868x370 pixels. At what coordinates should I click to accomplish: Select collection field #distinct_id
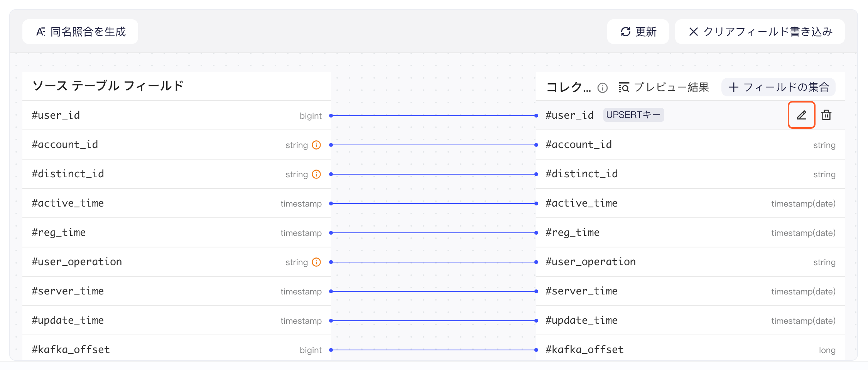(x=691, y=174)
